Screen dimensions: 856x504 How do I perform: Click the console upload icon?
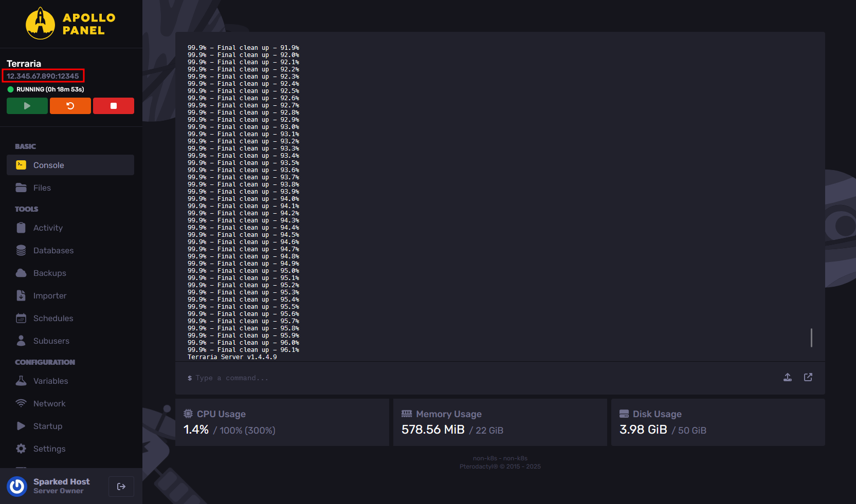coord(788,377)
